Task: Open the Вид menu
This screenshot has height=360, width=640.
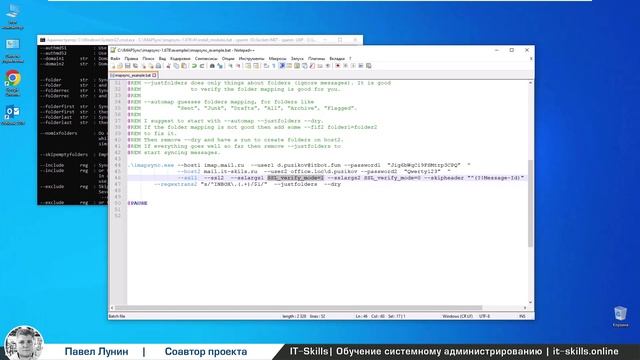Action: 162,59
